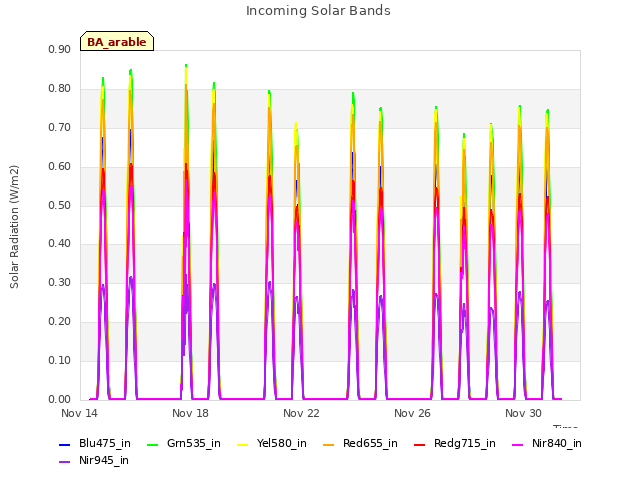Click the Redg715_in legend entry

[x=455, y=444]
